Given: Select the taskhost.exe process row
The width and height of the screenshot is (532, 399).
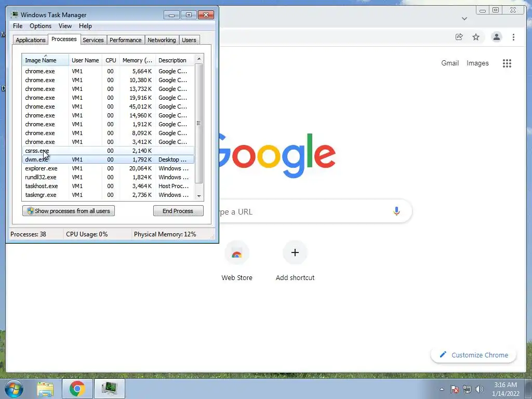Looking at the screenshot, I should pos(109,186).
